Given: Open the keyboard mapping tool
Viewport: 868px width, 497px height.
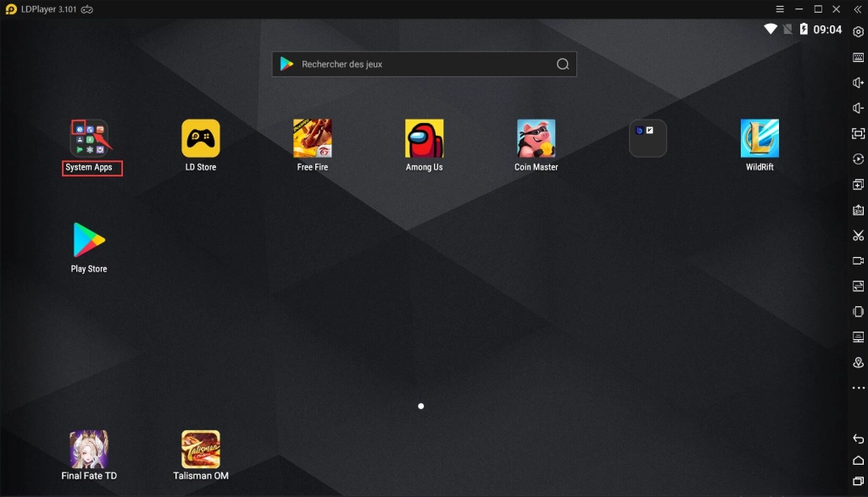Looking at the screenshot, I should click(x=858, y=57).
